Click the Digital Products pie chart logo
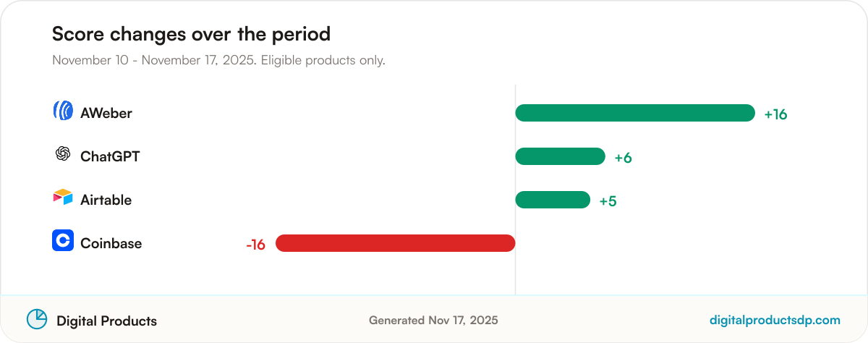Image resolution: width=868 pixels, height=343 pixels. coord(37,319)
